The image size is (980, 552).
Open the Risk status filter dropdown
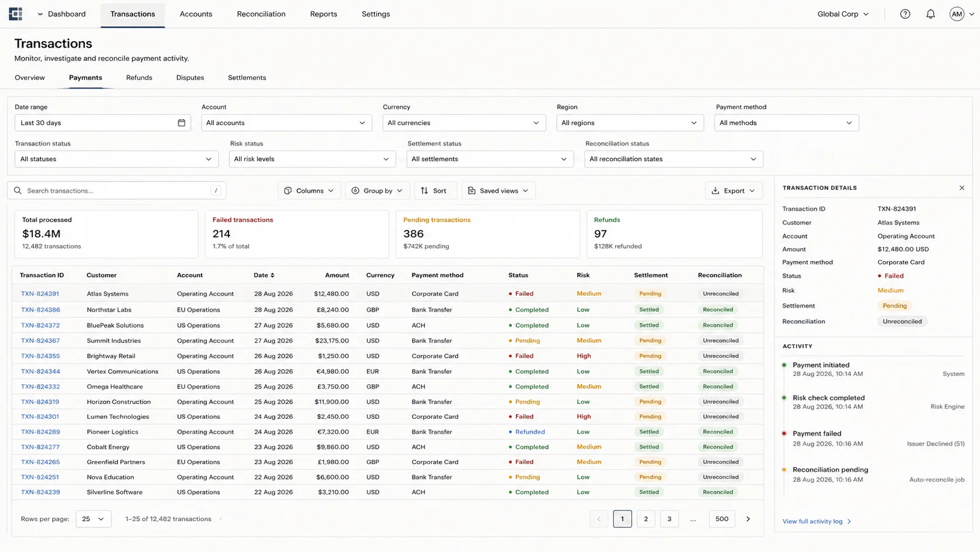coord(312,159)
